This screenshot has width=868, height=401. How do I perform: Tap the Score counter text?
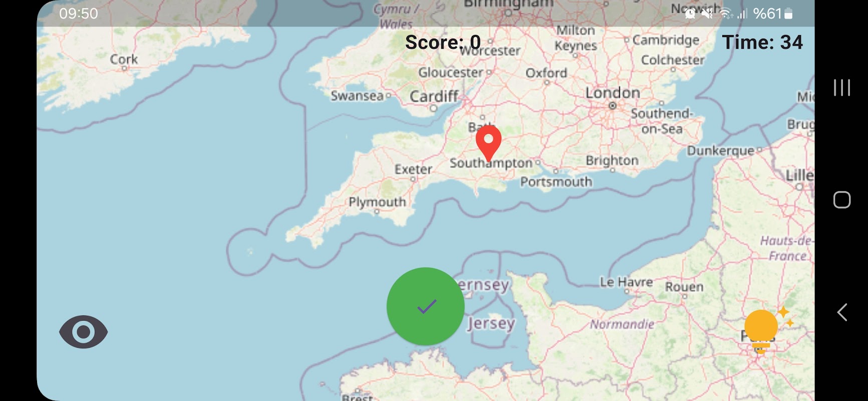point(443,42)
